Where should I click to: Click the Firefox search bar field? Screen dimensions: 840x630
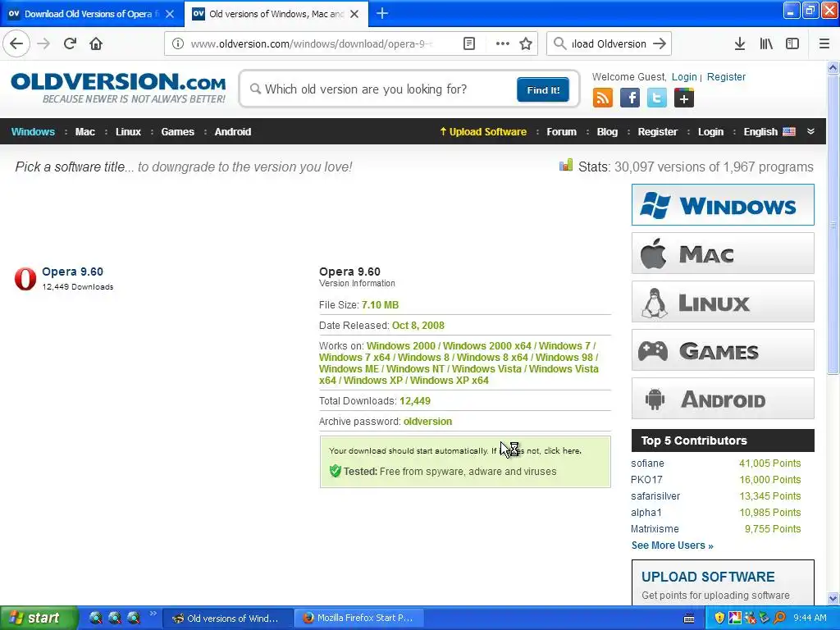[609, 44]
